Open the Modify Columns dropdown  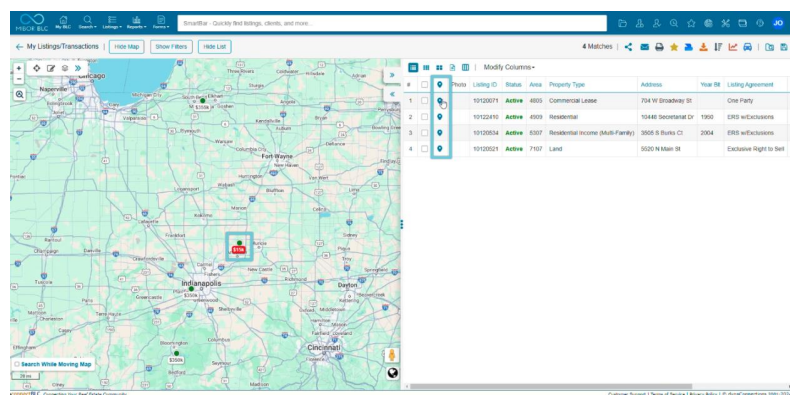coord(509,67)
